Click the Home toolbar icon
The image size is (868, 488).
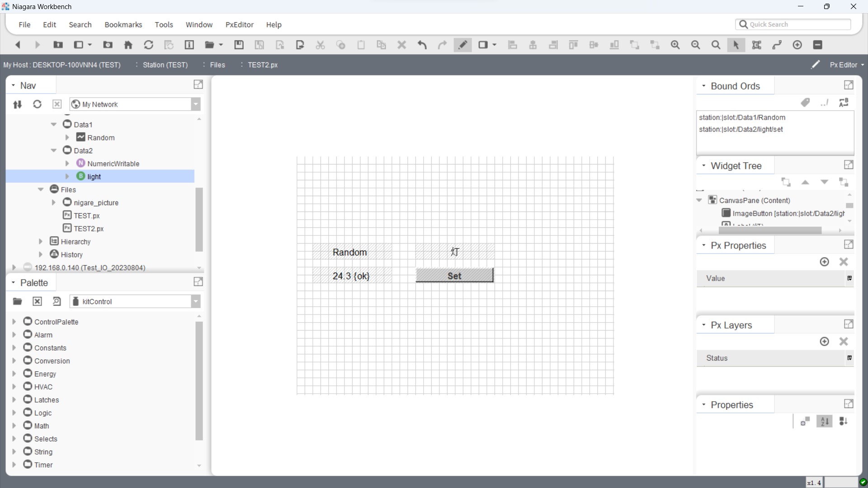click(128, 45)
